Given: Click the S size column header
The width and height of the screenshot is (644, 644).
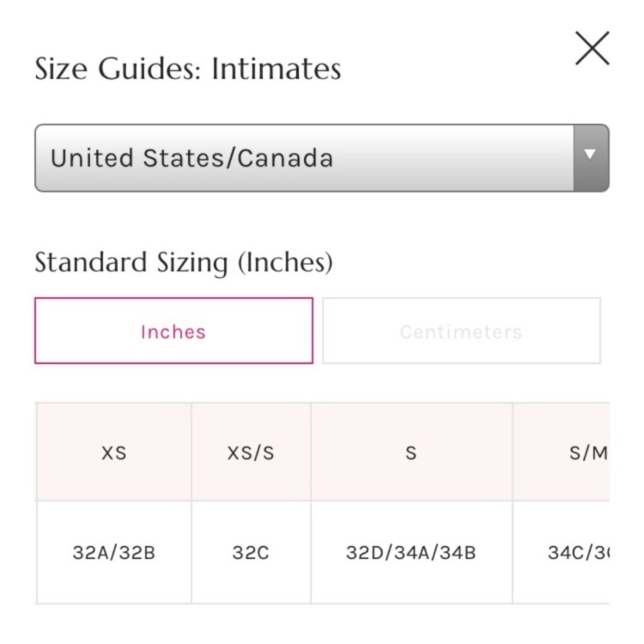Looking at the screenshot, I should [411, 453].
